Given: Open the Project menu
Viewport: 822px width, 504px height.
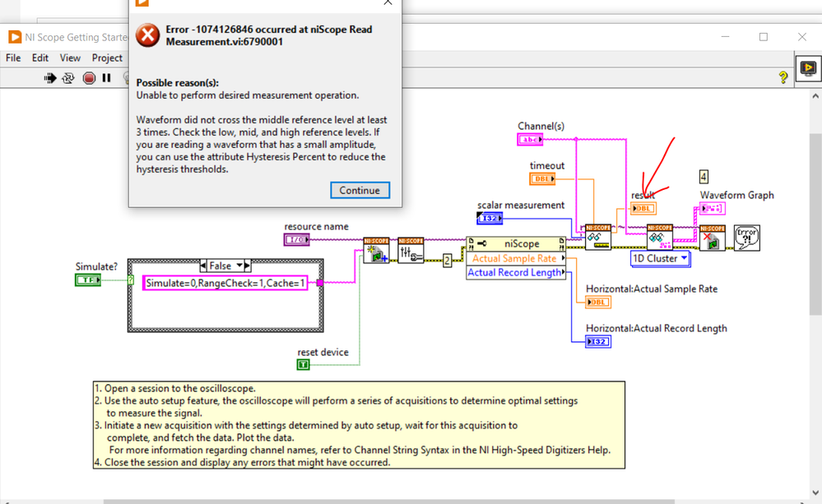Looking at the screenshot, I should point(107,58).
